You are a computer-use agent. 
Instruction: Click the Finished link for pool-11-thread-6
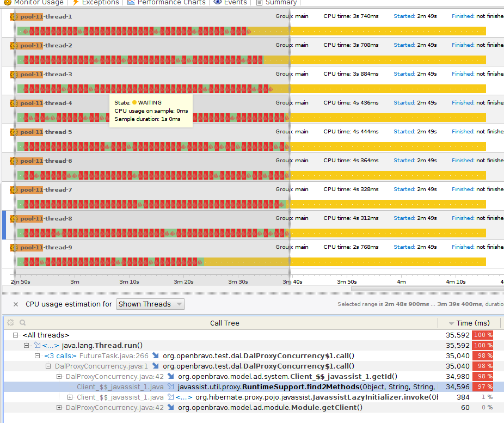(463, 161)
